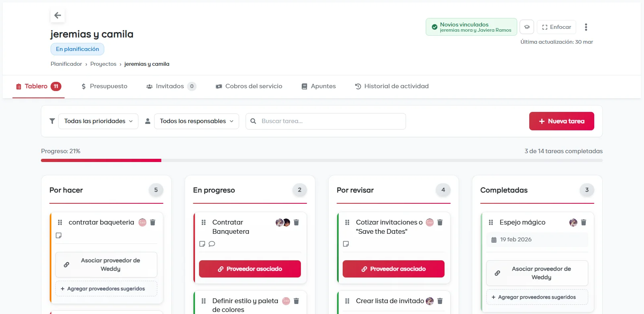Click the Por revisar column header
The image size is (644, 314).
point(355,190)
